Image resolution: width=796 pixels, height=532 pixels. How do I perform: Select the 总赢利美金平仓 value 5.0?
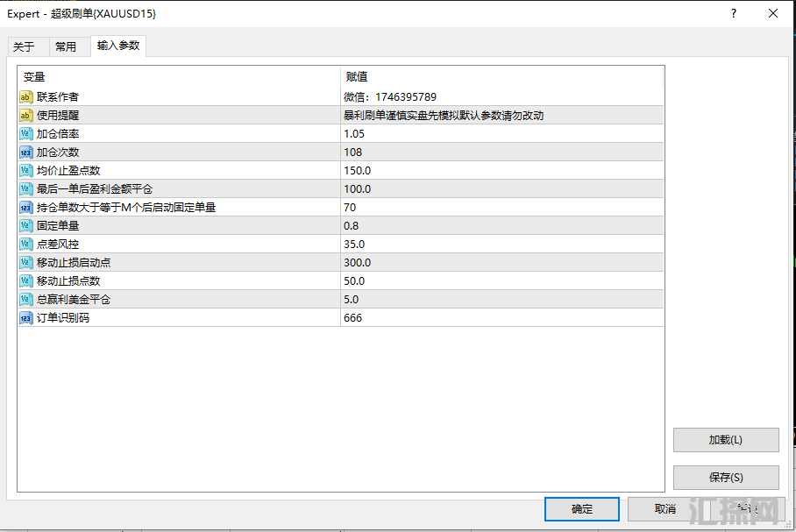(352, 300)
